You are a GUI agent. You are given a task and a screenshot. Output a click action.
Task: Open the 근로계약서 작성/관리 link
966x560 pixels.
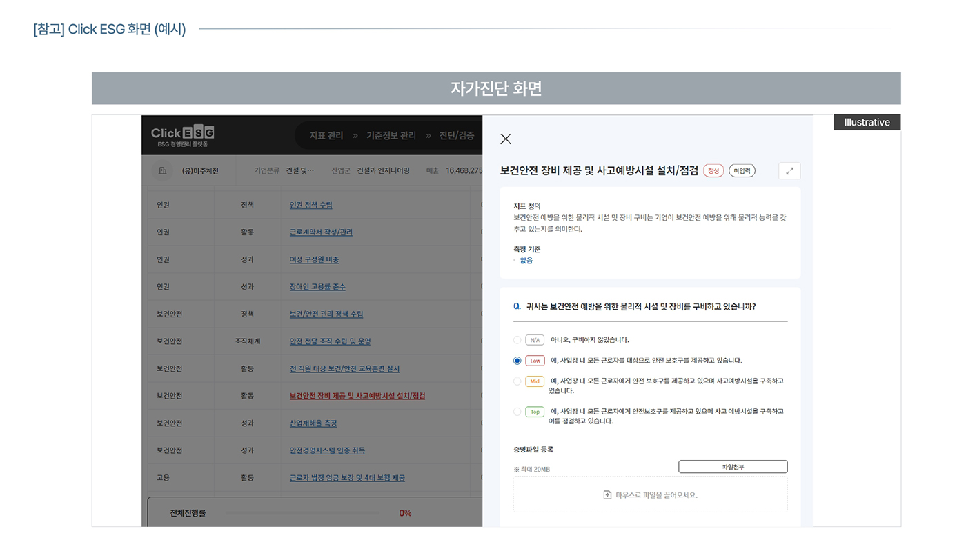coord(321,232)
